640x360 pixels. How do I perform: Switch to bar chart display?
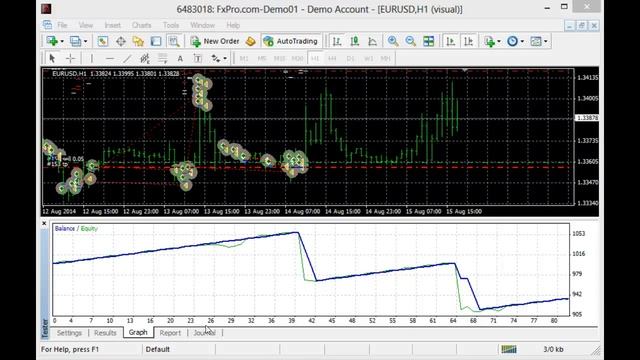pyautogui.click(x=337, y=41)
